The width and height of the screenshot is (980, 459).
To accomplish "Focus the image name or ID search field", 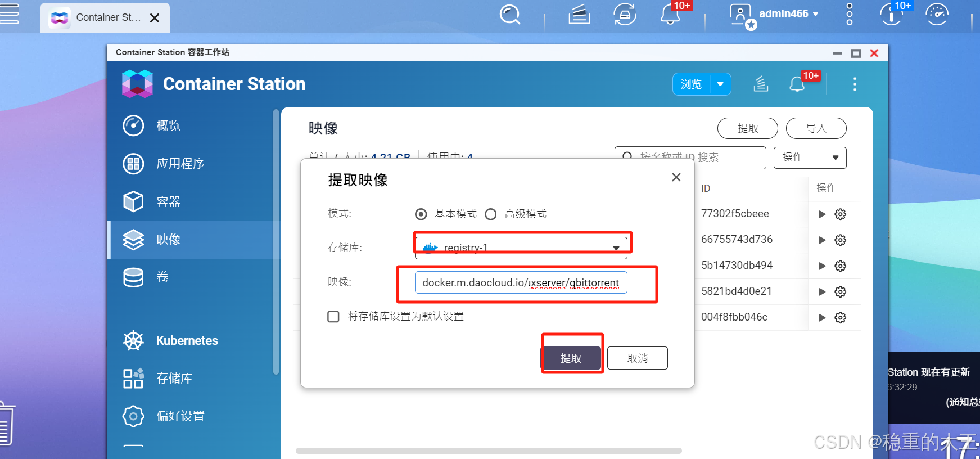I will (x=690, y=157).
